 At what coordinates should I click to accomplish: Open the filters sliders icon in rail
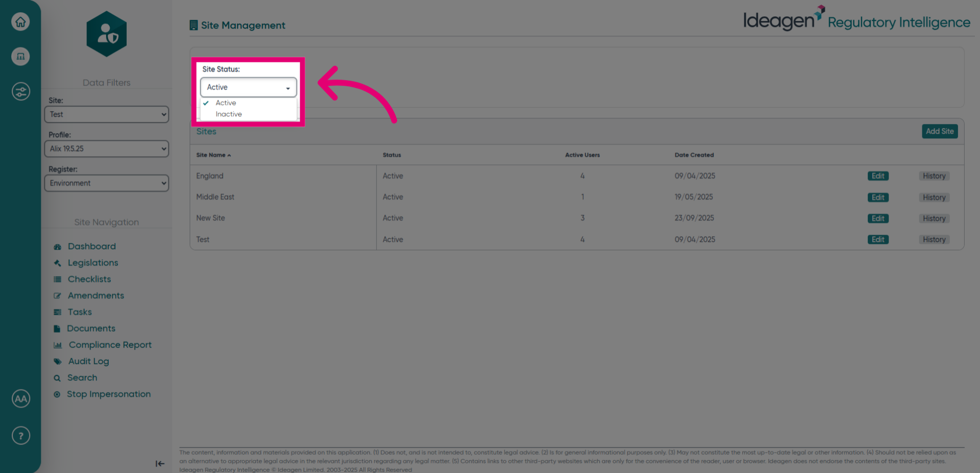[x=20, y=91]
